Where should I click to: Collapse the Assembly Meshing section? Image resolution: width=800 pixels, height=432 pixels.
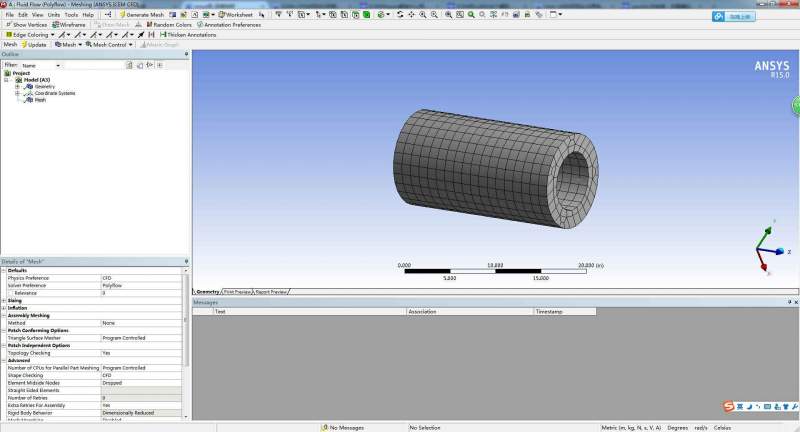[4, 316]
